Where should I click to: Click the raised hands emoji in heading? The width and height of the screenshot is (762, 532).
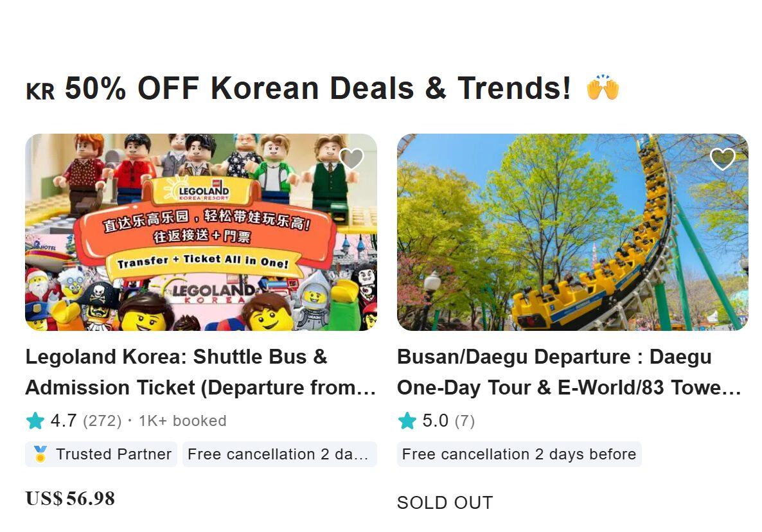pyautogui.click(x=602, y=88)
